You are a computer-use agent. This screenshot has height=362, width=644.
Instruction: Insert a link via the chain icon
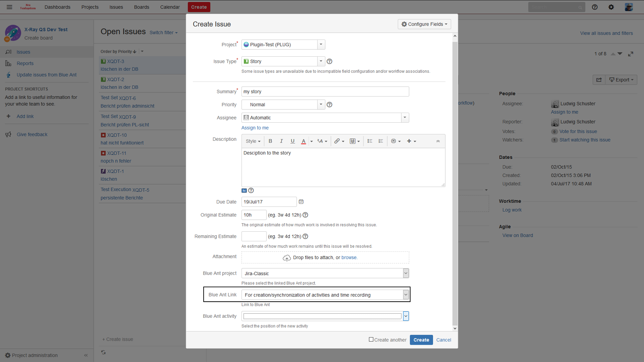339,141
